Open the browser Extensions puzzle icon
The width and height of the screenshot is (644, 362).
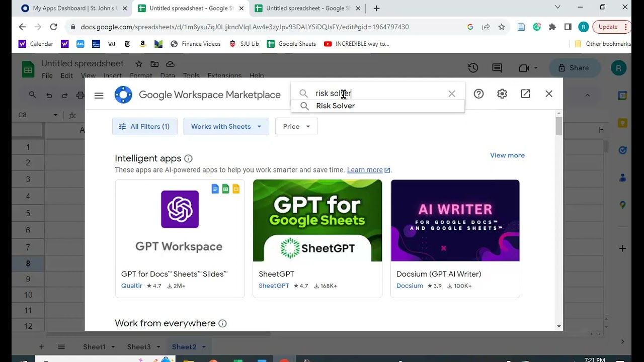click(x=552, y=27)
